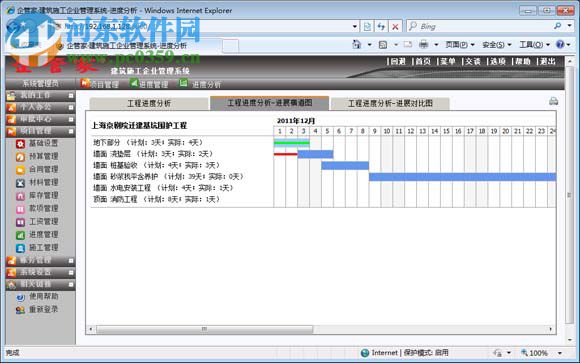Click the 菜单 header link

point(448,61)
